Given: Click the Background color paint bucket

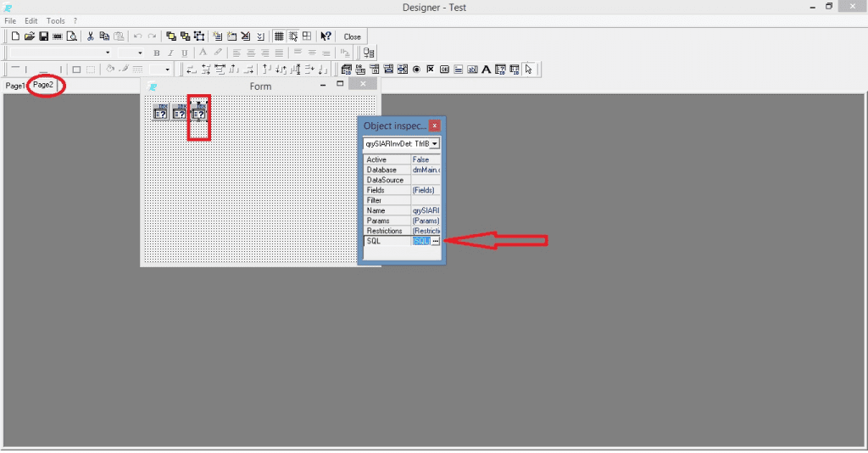Looking at the screenshot, I should pos(109,70).
